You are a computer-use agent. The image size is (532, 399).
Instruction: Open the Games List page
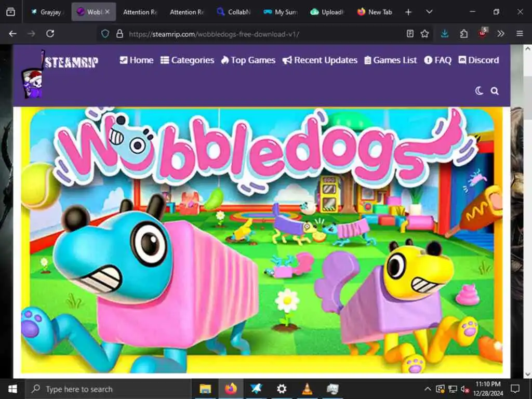391,60
